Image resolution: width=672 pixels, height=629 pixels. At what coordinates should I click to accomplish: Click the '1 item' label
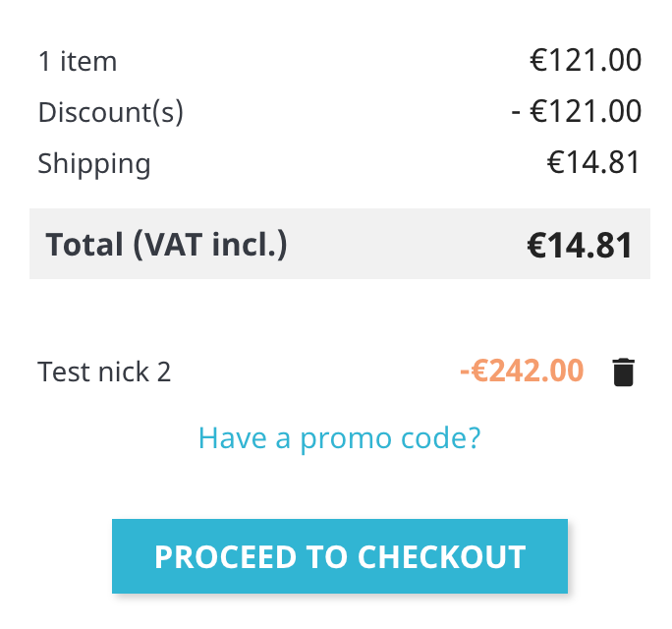coord(78,61)
